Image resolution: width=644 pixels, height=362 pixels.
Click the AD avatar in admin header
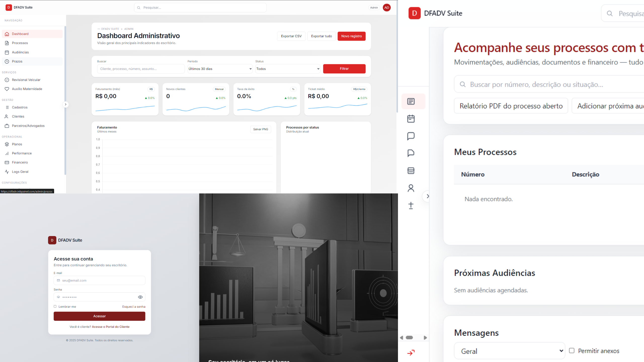coord(387,8)
